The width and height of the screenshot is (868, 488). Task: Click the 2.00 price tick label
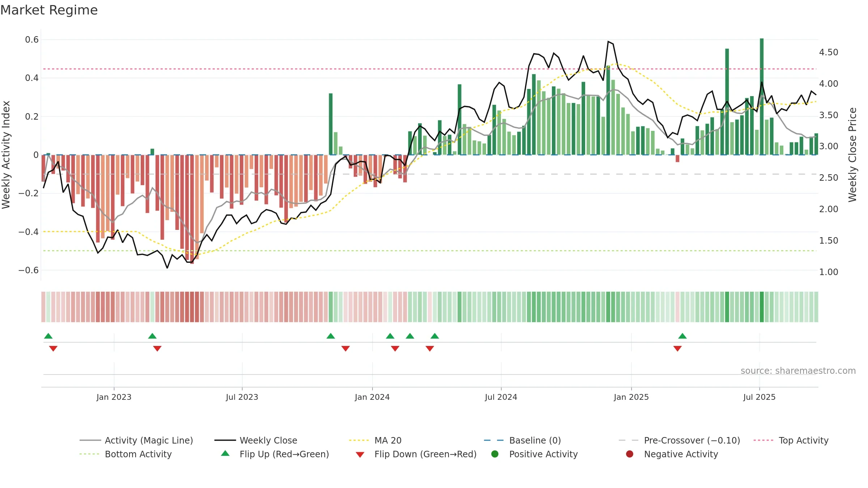tap(829, 209)
